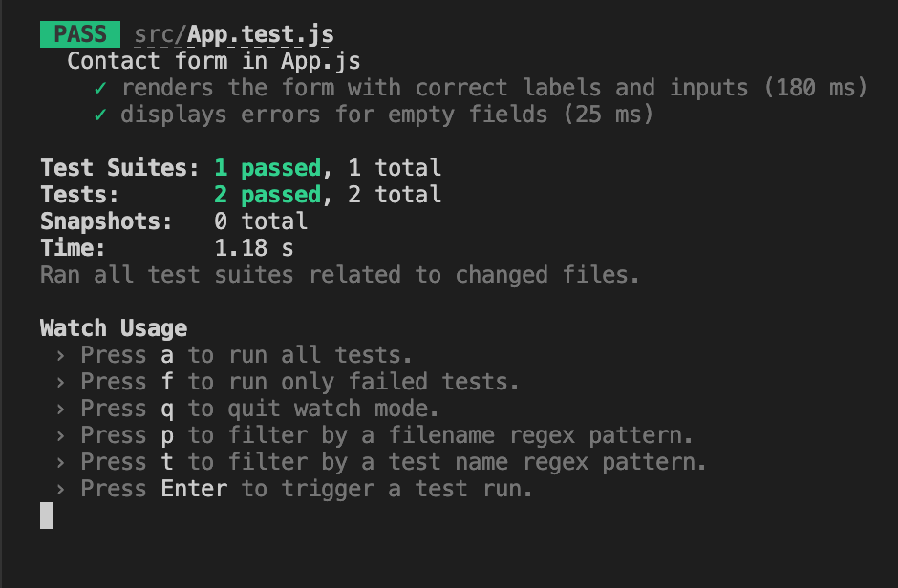Click the green 1 passed suites count

tap(267, 168)
